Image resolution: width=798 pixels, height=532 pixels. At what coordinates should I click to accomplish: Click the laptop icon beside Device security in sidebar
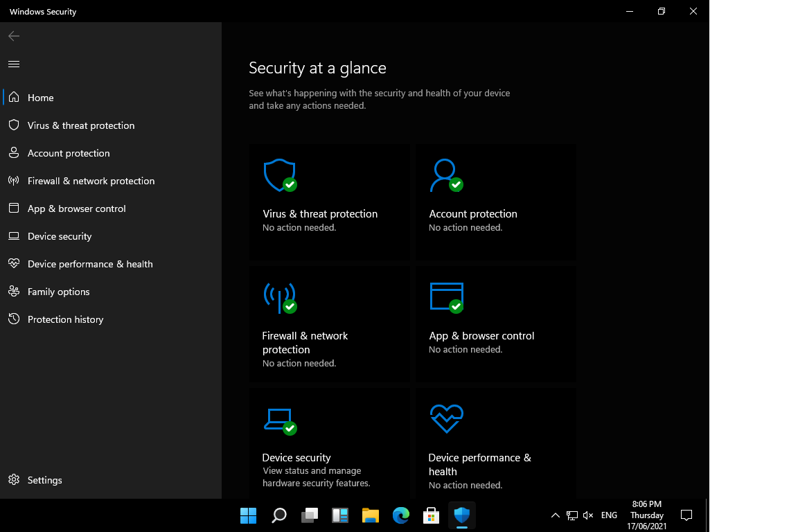[x=14, y=236]
